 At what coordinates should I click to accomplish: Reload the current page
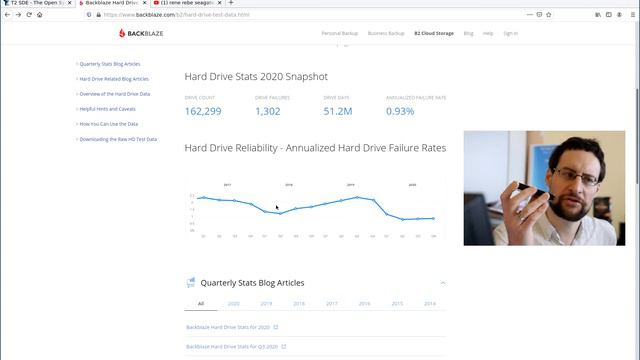29,15
